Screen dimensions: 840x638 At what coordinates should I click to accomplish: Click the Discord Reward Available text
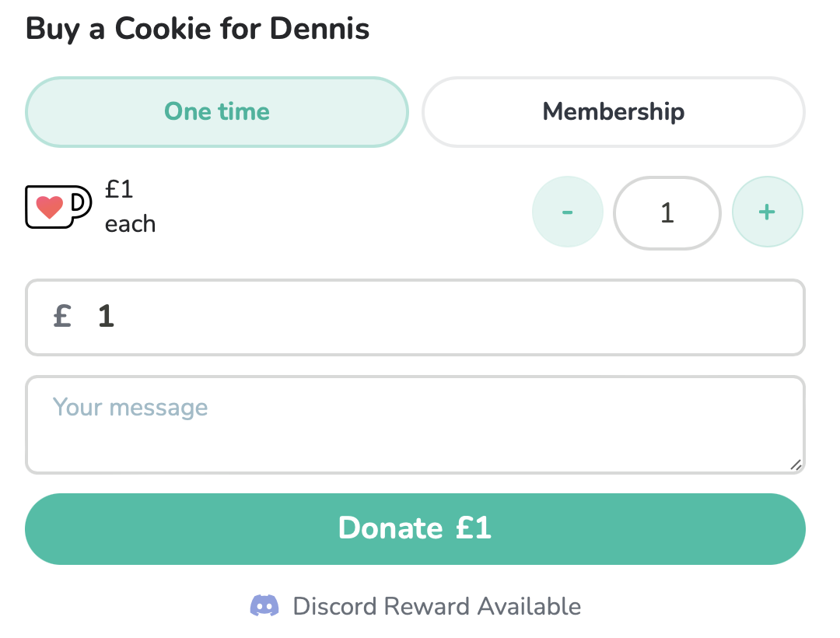click(x=436, y=606)
